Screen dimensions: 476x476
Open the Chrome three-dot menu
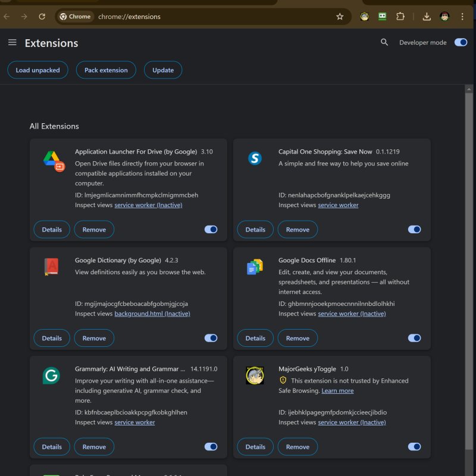click(462, 17)
